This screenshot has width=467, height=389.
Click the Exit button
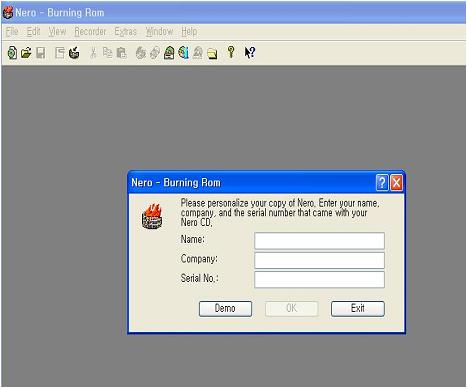pyautogui.click(x=358, y=309)
